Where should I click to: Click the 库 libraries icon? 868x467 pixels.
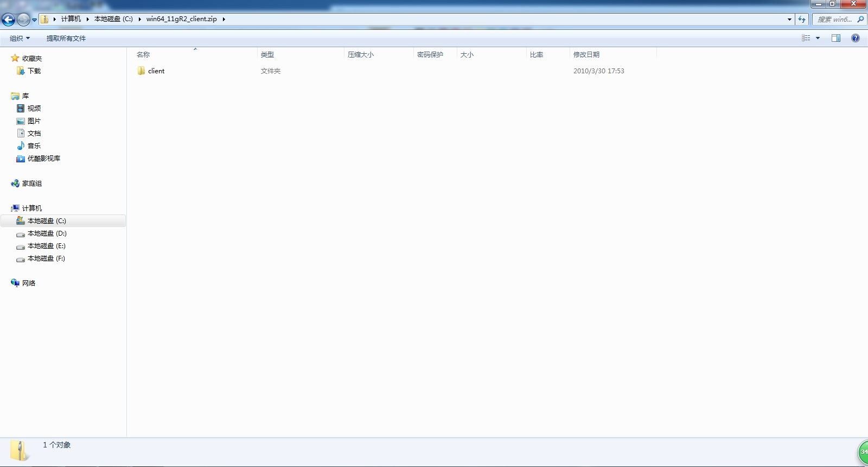click(15, 96)
